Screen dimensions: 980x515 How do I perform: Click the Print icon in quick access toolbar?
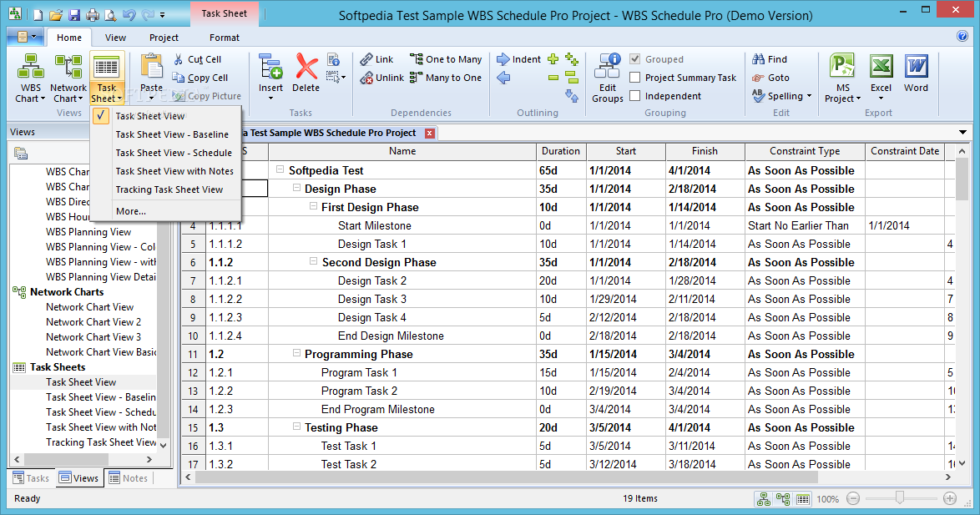pyautogui.click(x=93, y=14)
